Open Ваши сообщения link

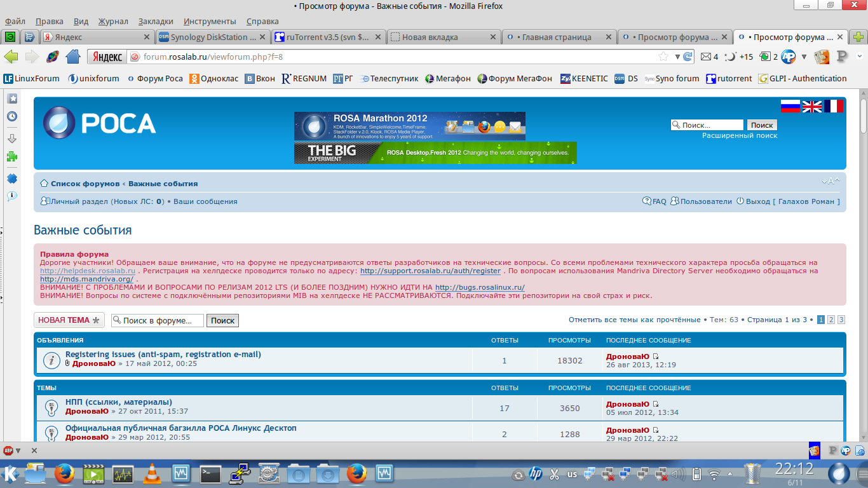pyautogui.click(x=205, y=201)
